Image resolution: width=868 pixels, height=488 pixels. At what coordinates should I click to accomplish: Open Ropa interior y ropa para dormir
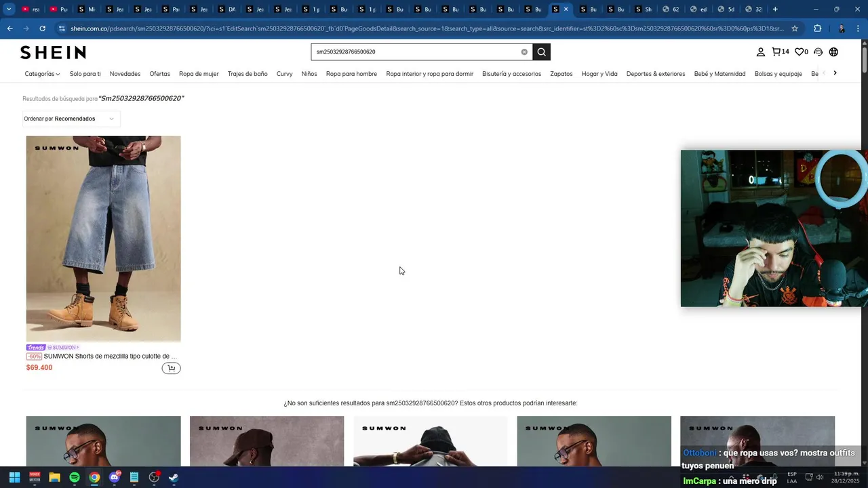coord(429,74)
